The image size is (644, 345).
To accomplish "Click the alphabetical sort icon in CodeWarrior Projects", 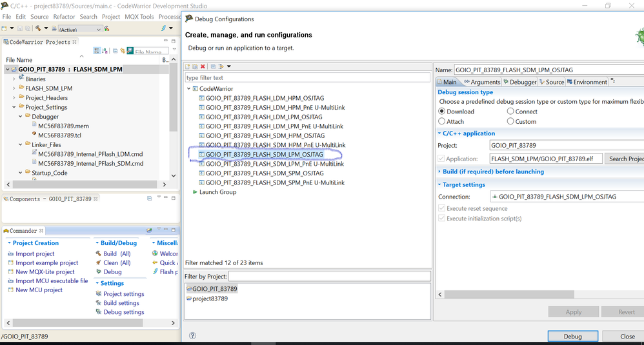I will (x=105, y=50).
